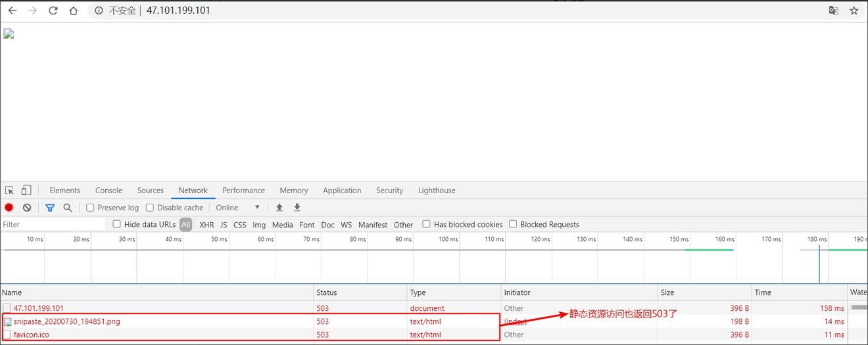Tick the Hide data URLs checkbox
Screen dimensions: 868x345
point(117,224)
